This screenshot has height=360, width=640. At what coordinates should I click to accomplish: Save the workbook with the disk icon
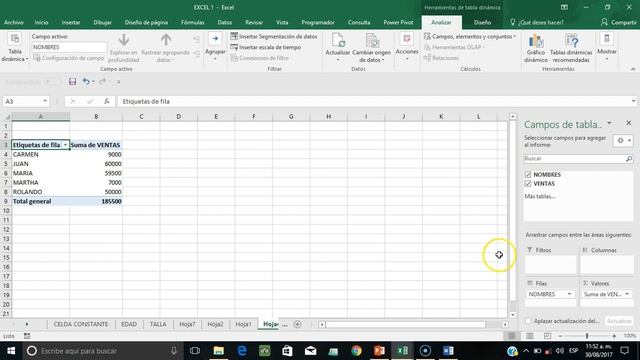[x=72, y=82]
